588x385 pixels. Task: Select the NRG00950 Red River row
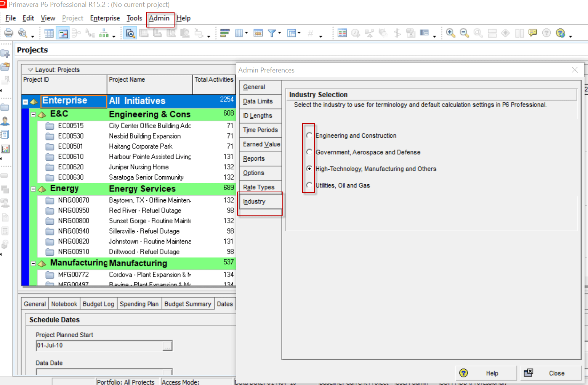tap(136, 211)
